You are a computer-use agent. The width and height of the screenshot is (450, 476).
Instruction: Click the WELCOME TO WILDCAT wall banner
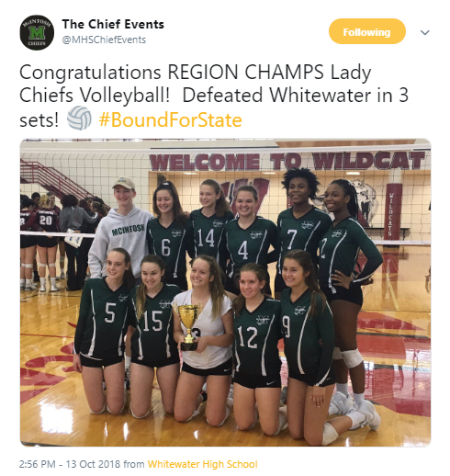(287, 161)
